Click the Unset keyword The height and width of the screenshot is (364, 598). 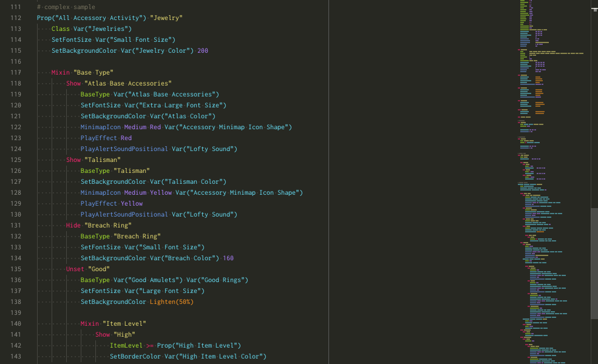coord(75,269)
